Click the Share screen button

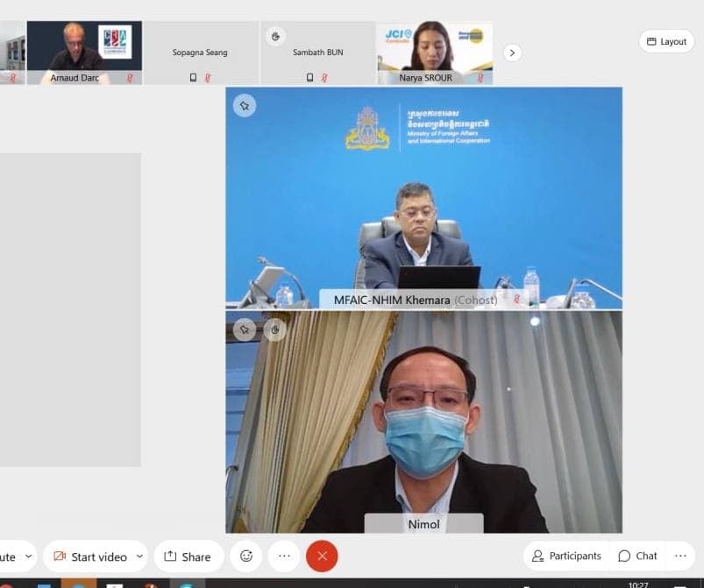pos(188,556)
